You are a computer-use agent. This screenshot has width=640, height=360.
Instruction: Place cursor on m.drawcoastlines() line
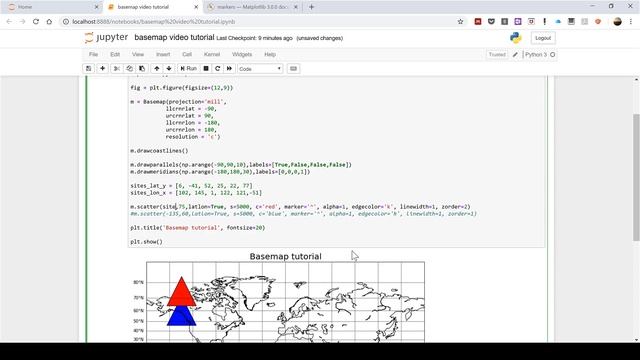pos(159,151)
